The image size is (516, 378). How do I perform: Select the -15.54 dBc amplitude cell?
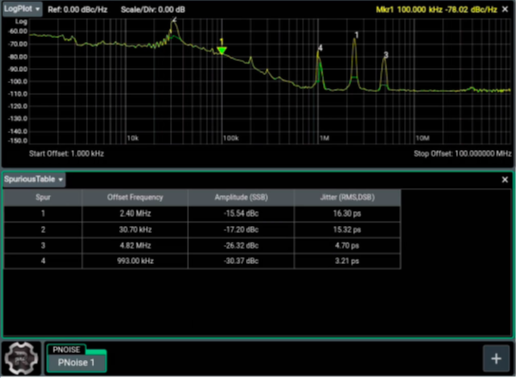pyautogui.click(x=241, y=213)
